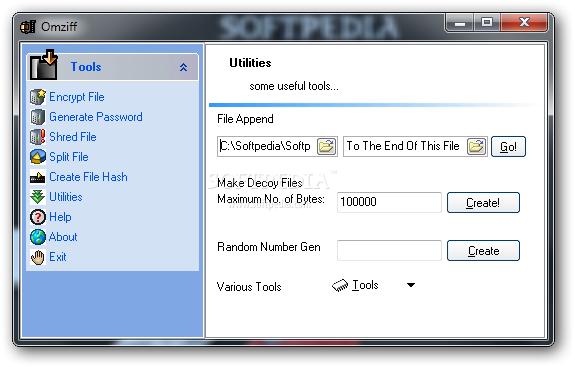
Task: Select Exit link in sidebar
Action: point(58,257)
